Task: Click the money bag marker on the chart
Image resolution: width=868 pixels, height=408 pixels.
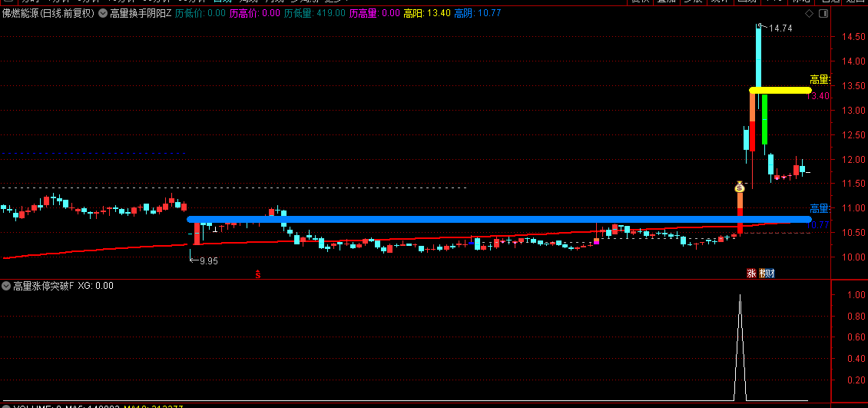Action: point(740,187)
